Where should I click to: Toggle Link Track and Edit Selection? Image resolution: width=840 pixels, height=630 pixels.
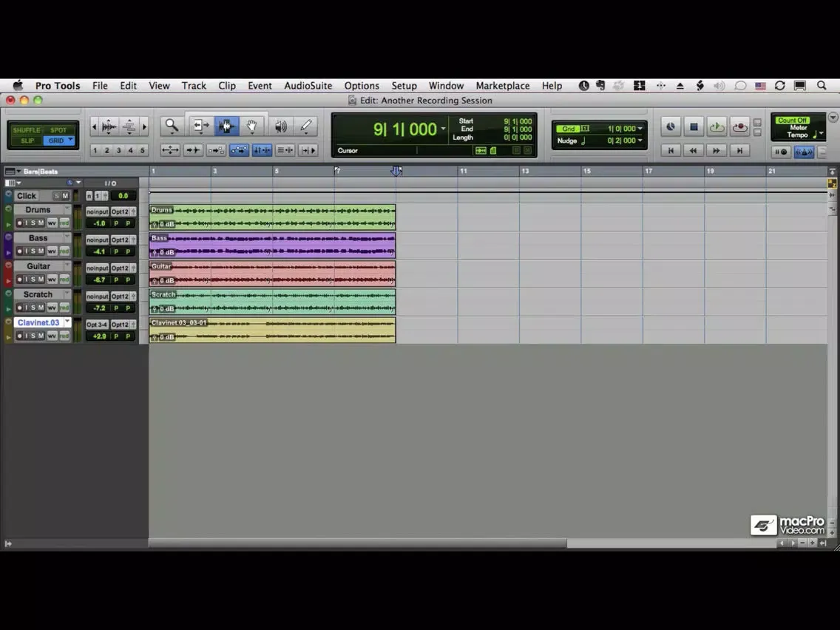pos(285,151)
